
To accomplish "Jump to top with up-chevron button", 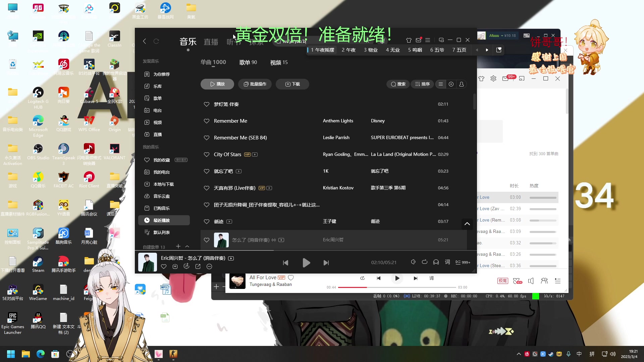I will 467,224.
